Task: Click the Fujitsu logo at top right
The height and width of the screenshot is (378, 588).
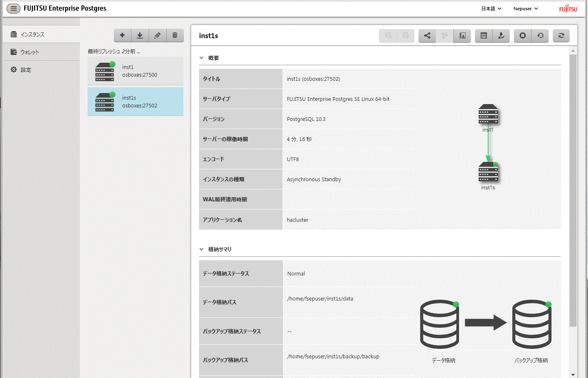Action: tap(568, 8)
